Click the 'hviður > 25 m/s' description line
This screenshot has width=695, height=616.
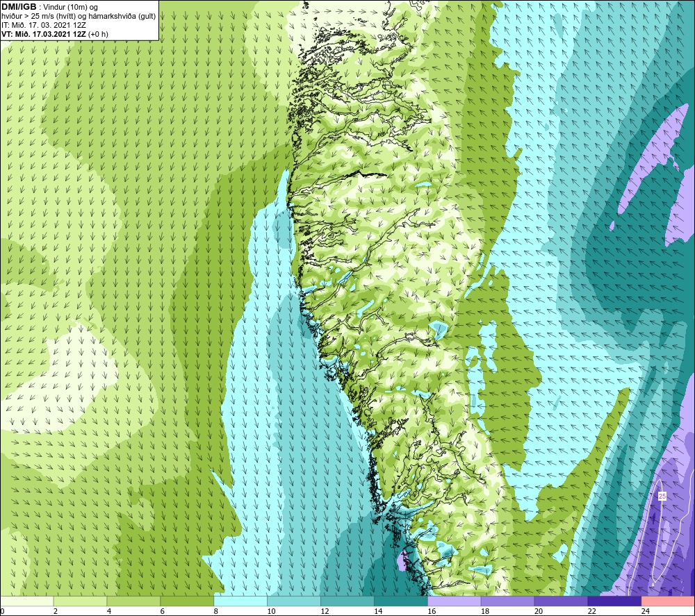point(79,17)
